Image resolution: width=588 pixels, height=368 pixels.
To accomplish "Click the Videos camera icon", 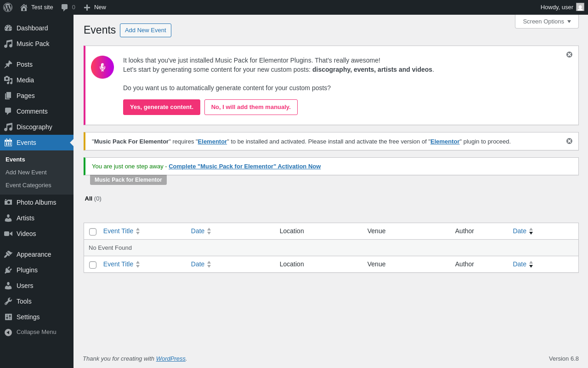I will 8,234.
